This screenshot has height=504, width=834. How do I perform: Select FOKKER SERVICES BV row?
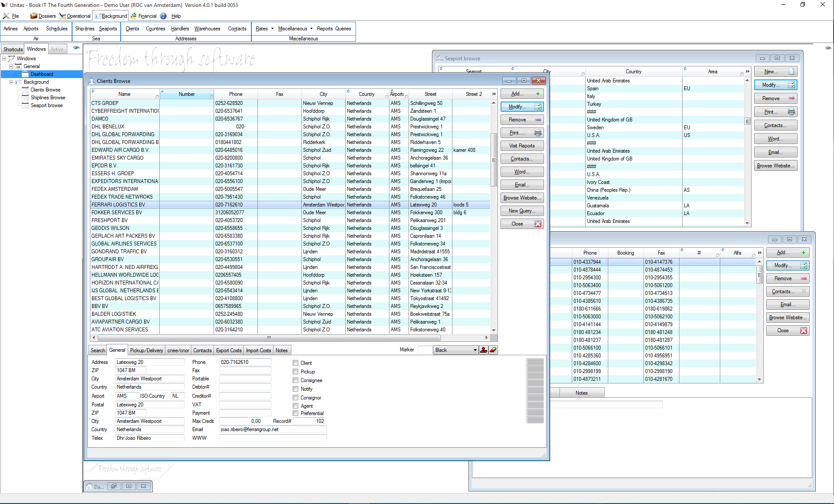click(290, 213)
